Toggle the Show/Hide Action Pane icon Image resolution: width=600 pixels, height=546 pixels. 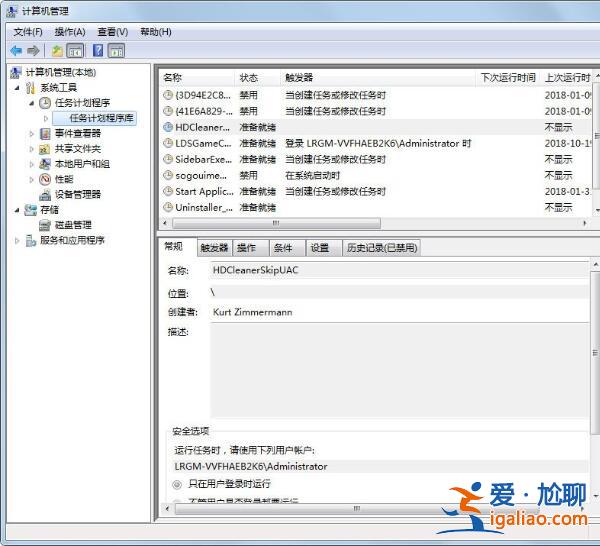coord(117,51)
